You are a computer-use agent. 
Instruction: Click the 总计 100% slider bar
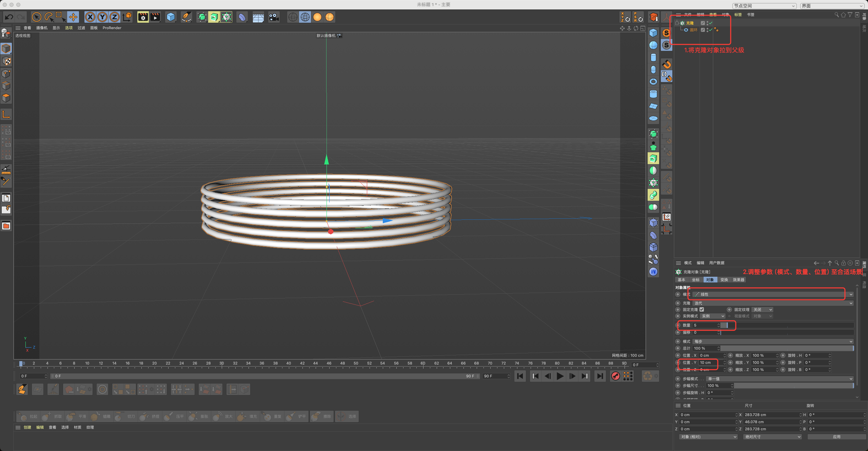(x=787, y=348)
